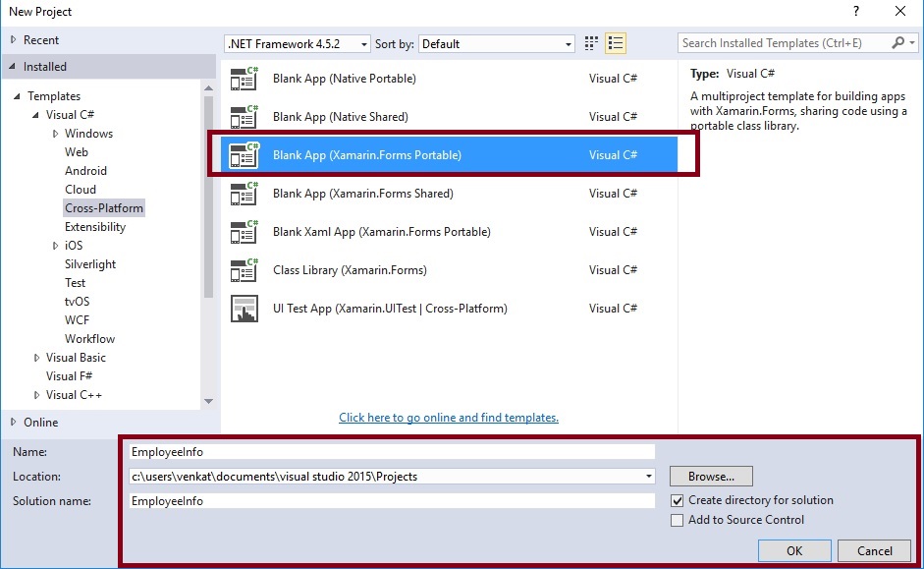Select Blank App (Native Portable) template
The width and height of the screenshot is (924, 569).
coord(450,79)
